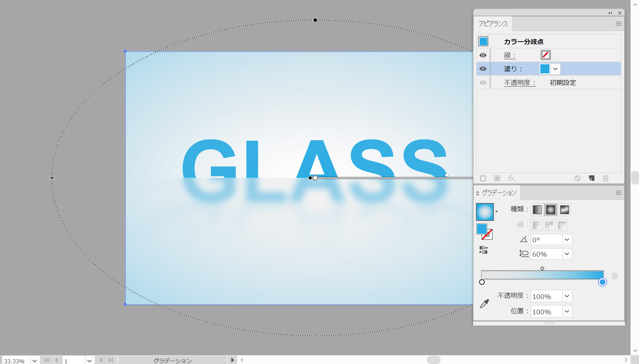Select the freeform gradient type icon

pos(564,210)
